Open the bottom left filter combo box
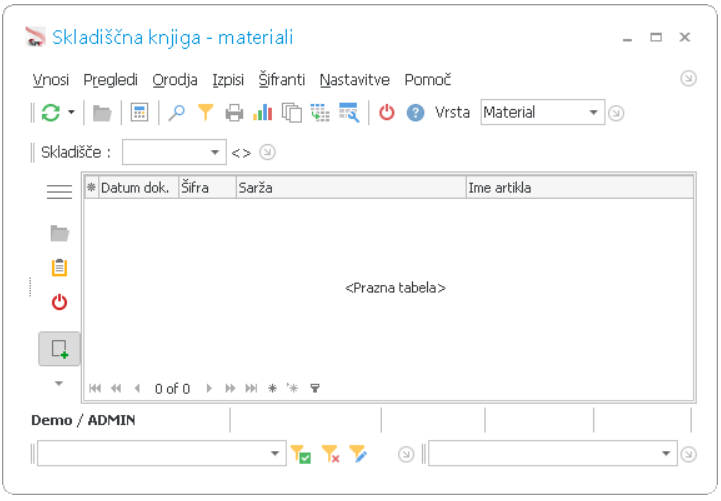Viewport: 721px width, 501px height. coord(162,454)
